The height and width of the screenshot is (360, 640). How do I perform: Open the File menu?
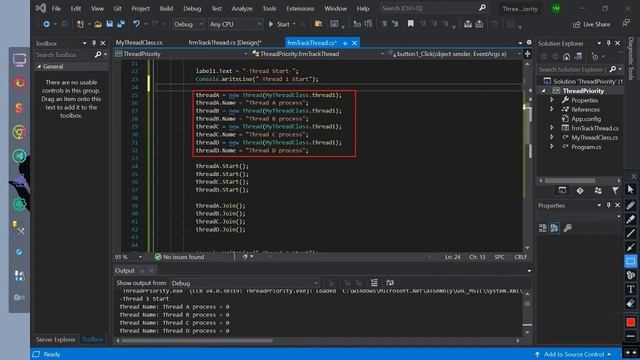point(56,8)
